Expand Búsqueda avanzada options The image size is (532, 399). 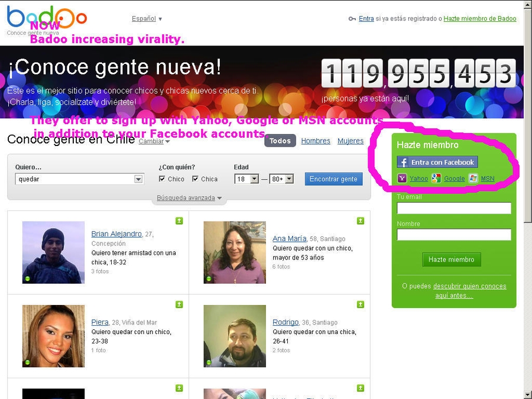(x=189, y=198)
